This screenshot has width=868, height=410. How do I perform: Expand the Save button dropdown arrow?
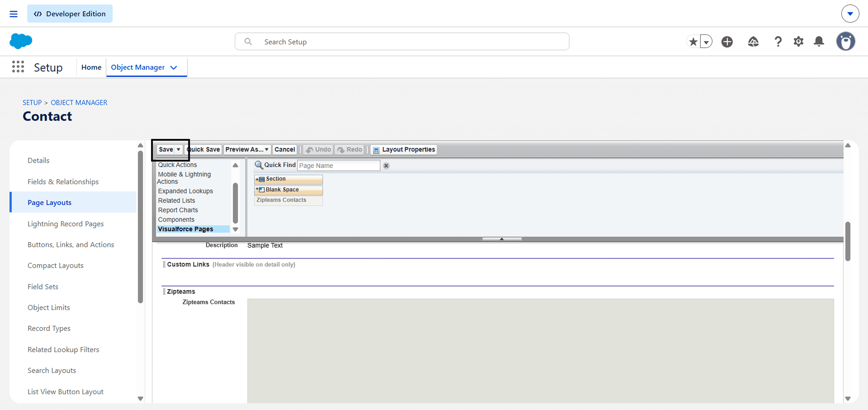pos(178,149)
